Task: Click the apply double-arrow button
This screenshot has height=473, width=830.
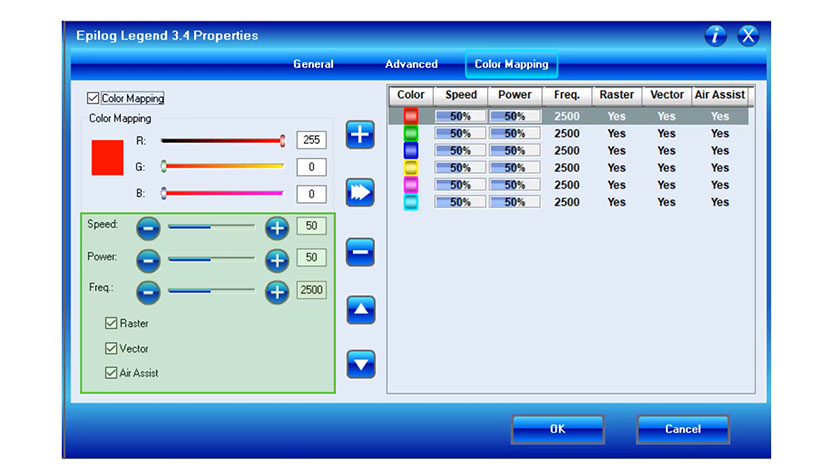Action: click(x=360, y=192)
